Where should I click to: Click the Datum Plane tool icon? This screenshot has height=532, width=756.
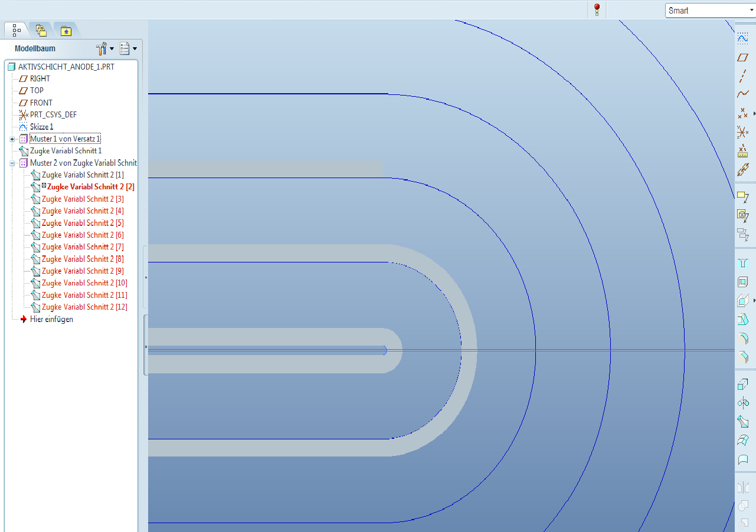(743, 57)
